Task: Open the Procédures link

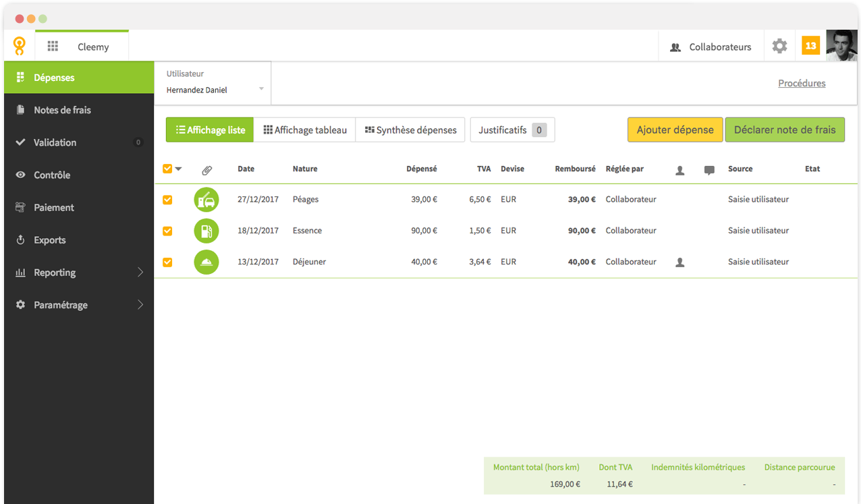Action: point(802,83)
